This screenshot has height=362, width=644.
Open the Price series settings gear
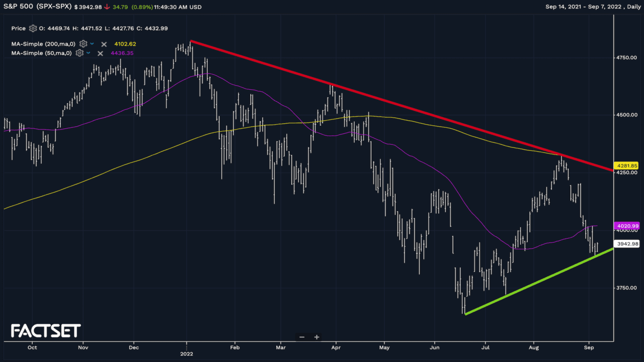click(x=33, y=29)
